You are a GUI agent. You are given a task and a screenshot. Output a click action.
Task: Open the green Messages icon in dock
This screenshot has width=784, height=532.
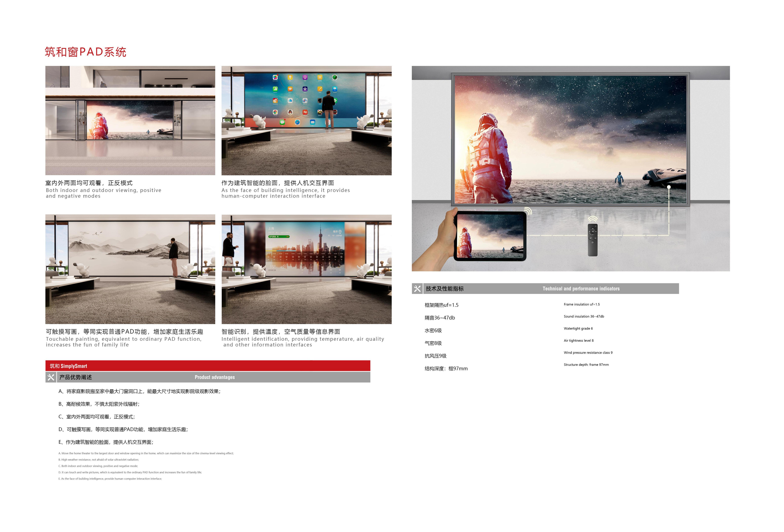[282, 122]
